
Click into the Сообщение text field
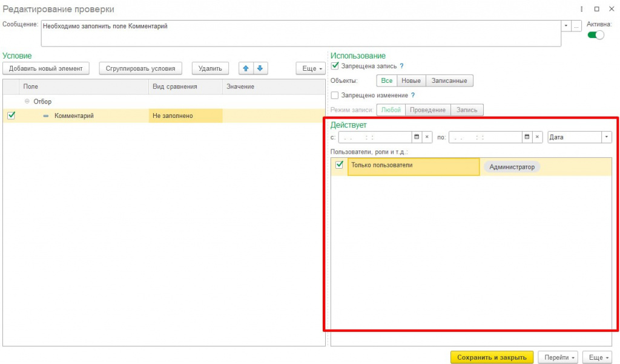point(301,33)
